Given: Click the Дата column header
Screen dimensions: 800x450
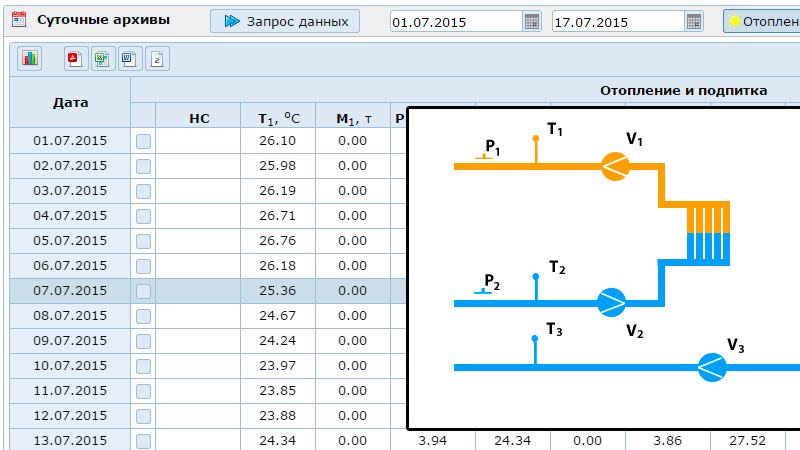Looking at the screenshot, I should (70, 102).
